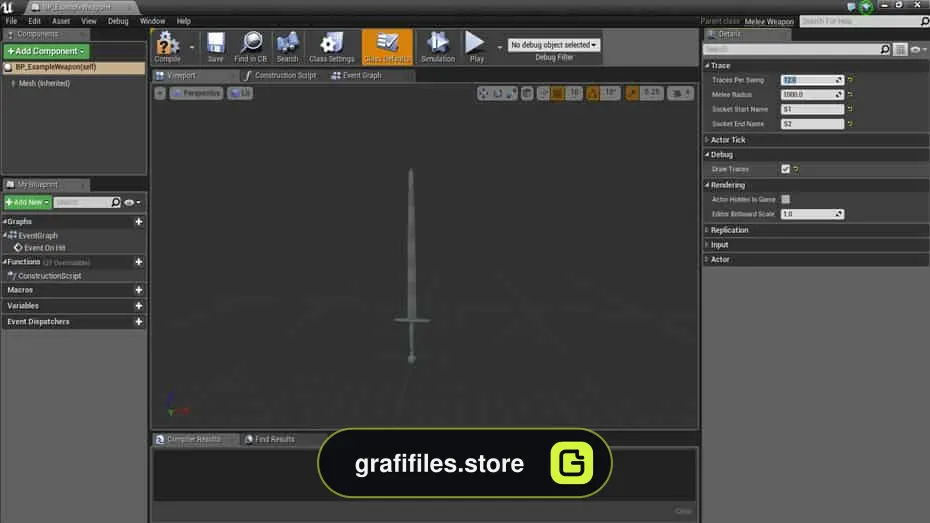Toggle grid snapping in the viewport
The width and height of the screenshot is (930, 523).
(x=557, y=93)
